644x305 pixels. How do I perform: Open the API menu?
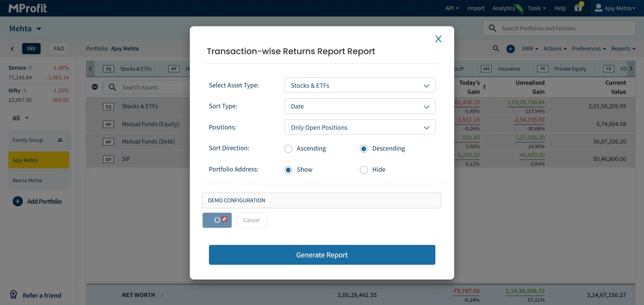452,8
